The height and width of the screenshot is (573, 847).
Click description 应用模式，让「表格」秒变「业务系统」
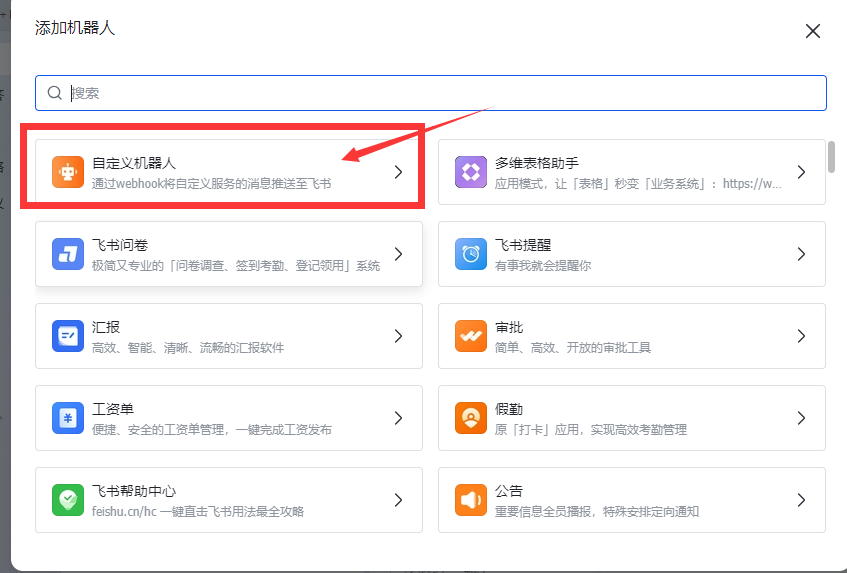pos(638,184)
